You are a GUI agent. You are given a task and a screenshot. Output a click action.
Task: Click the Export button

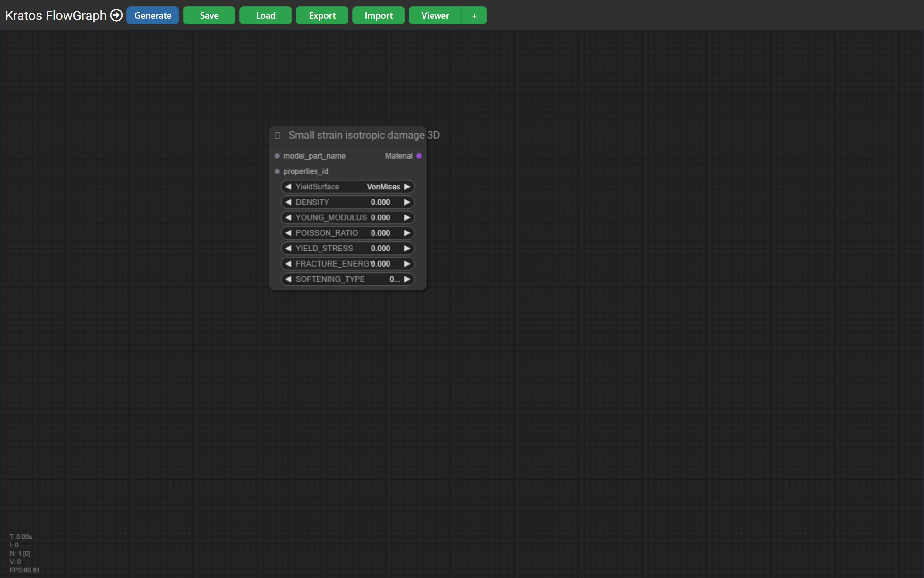point(322,15)
